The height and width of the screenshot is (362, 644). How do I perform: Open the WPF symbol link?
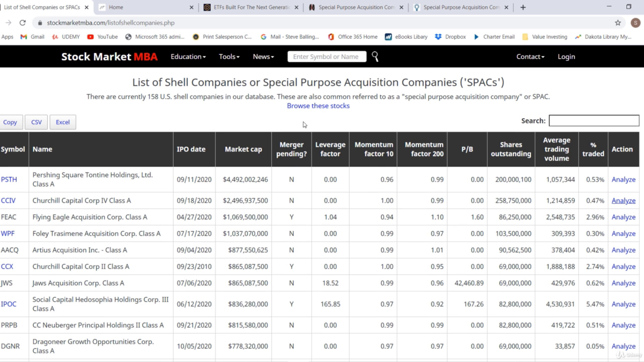tap(8, 234)
